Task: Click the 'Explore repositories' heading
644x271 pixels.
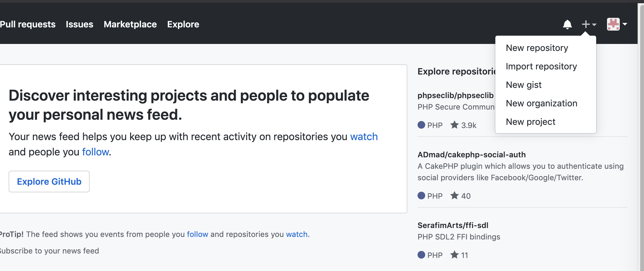Action: [x=456, y=71]
